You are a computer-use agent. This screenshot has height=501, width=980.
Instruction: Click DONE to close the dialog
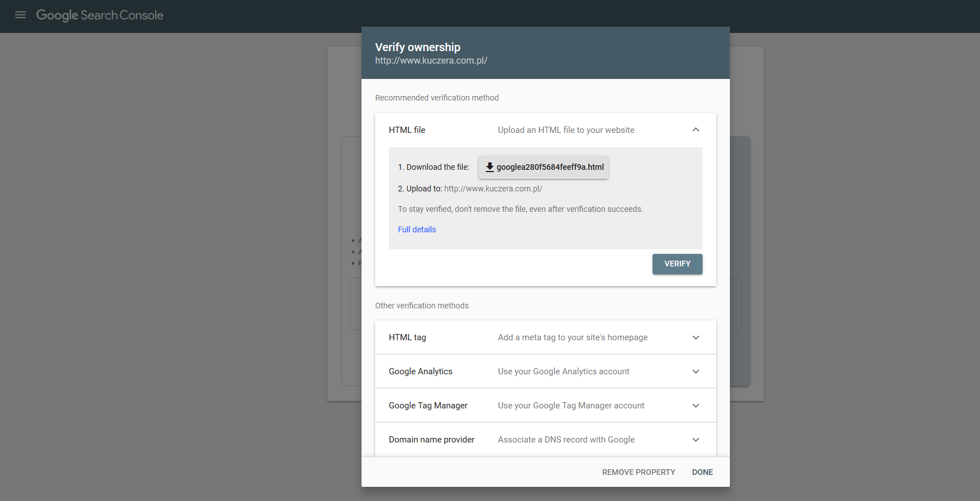[702, 472]
